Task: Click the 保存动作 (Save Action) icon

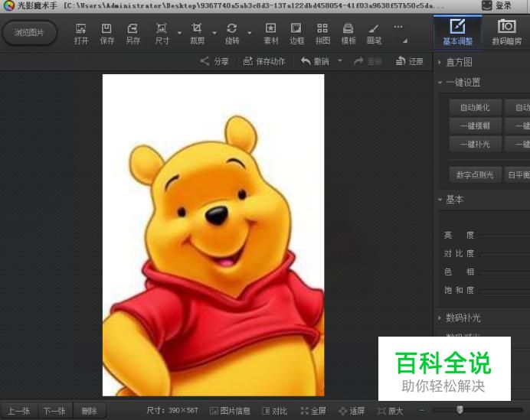Action: [248, 61]
